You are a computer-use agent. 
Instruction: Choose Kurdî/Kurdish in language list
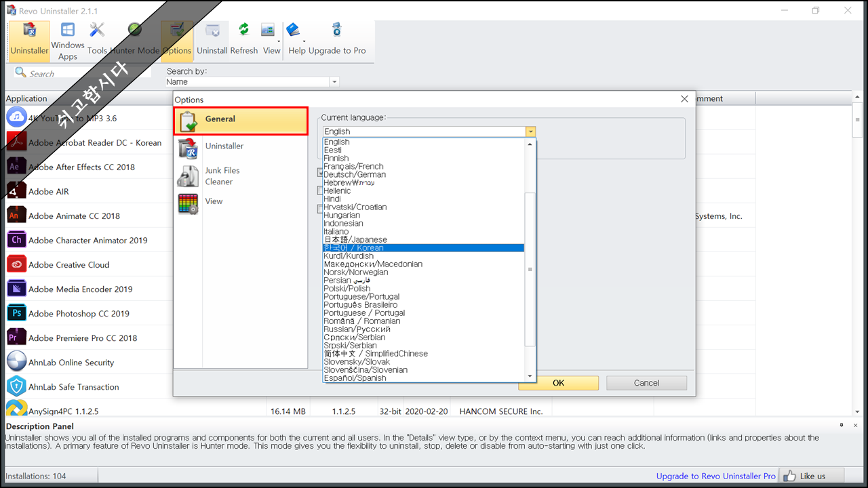(x=424, y=256)
